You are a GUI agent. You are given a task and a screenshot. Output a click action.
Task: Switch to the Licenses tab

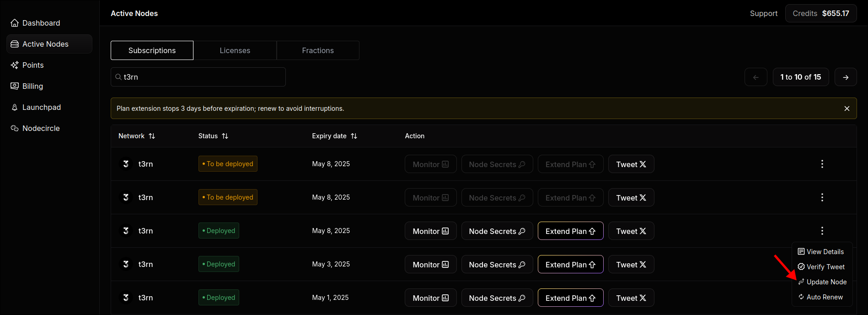tap(235, 50)
